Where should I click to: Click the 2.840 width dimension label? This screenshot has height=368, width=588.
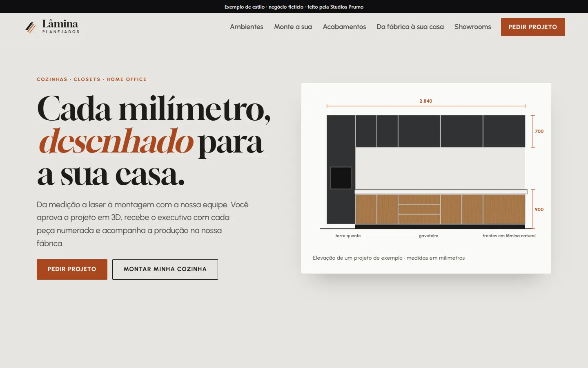(426, 101)
